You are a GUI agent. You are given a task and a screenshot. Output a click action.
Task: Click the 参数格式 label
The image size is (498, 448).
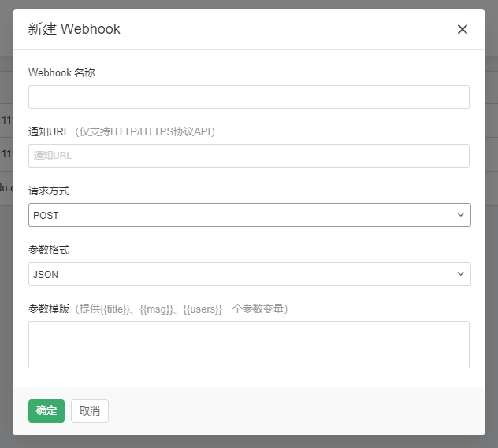49,250
